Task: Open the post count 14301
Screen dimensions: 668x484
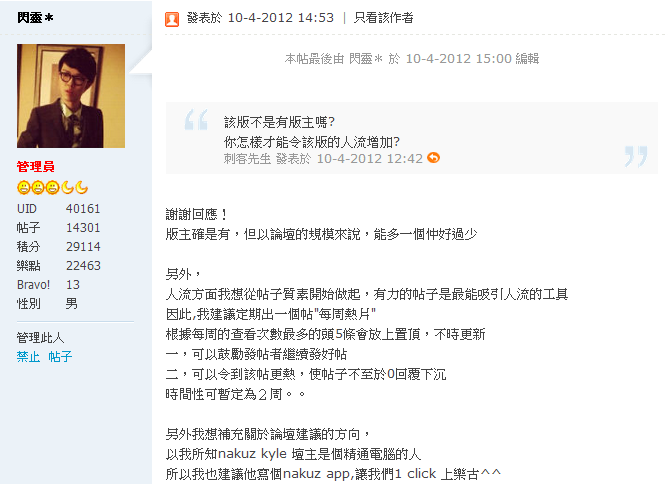Action: 83,228
